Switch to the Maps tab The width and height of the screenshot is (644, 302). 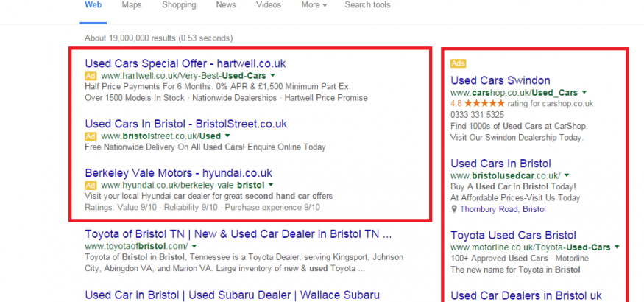click(132, 5)
